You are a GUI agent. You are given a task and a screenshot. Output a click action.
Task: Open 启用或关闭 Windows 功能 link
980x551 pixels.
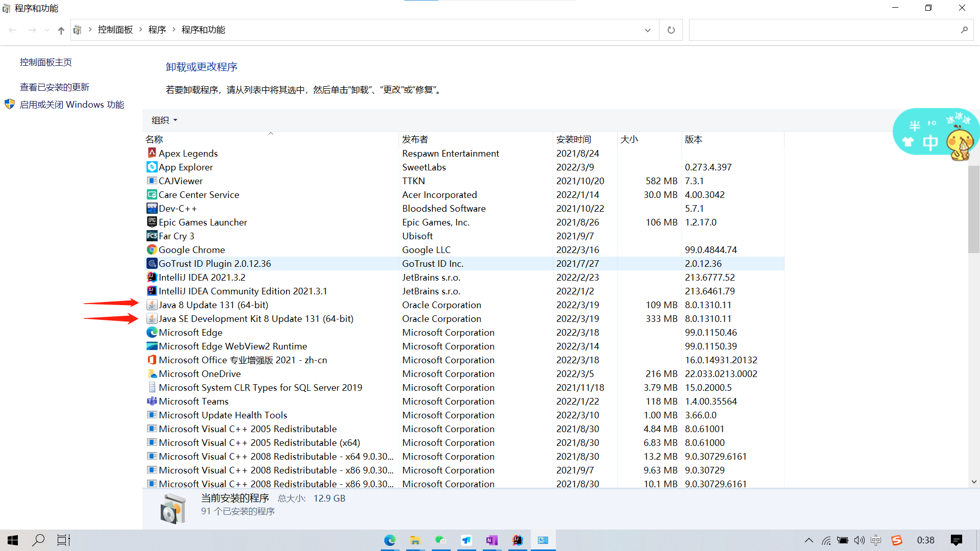(x=72, y=105)
